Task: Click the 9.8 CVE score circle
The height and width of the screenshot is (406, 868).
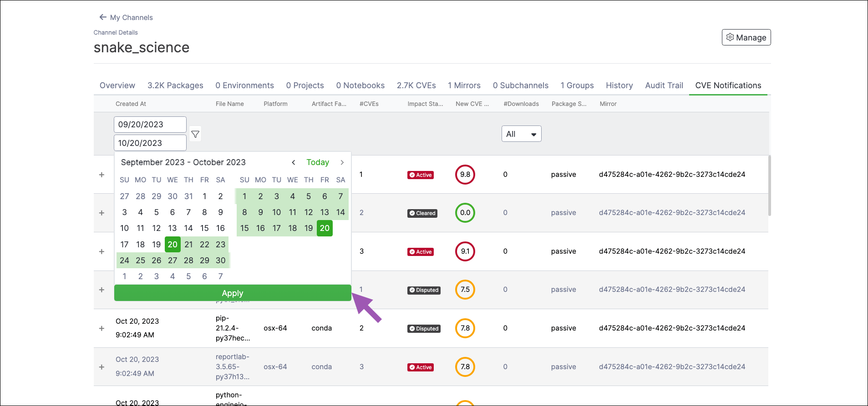Action: click(x=465, y=175)
